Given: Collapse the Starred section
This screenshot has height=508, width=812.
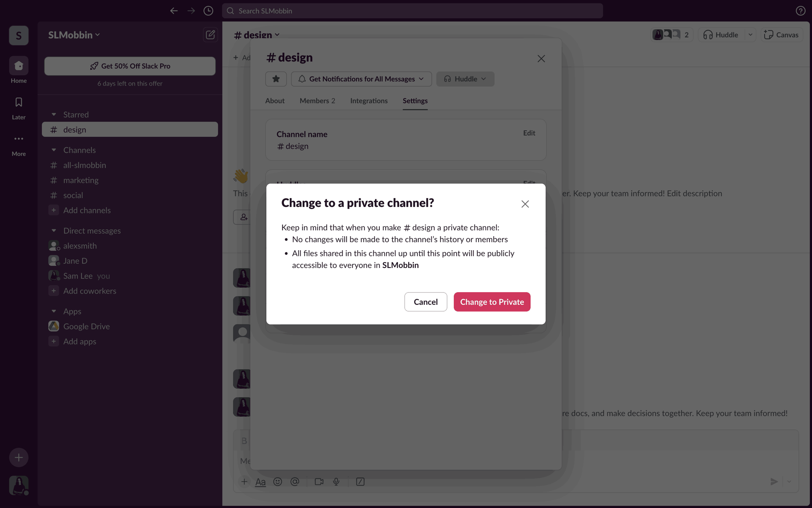Looking at the screenshot, I should (54, 114).
